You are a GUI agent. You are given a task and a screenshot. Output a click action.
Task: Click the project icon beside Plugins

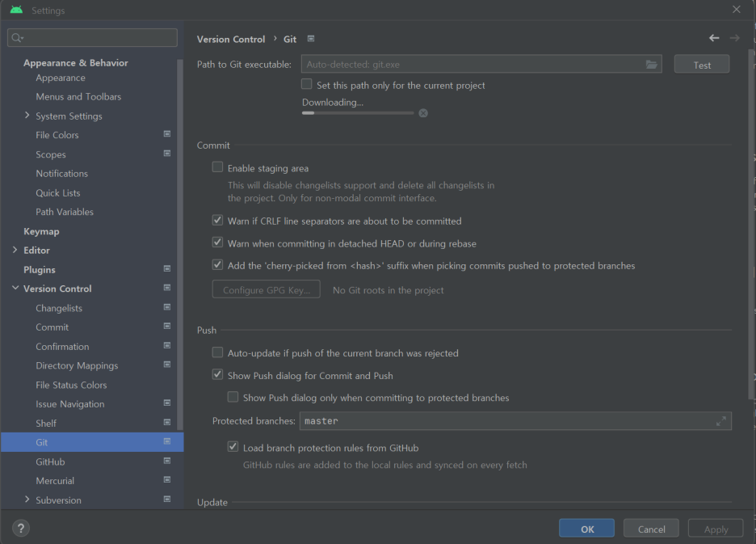pyautogui.click(x=167, y=268)
